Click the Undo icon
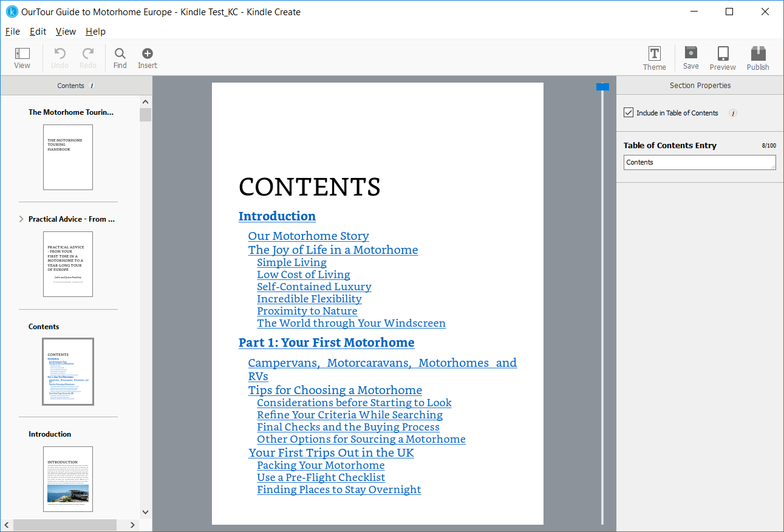784x532 pixels. [x=59, y=58]
